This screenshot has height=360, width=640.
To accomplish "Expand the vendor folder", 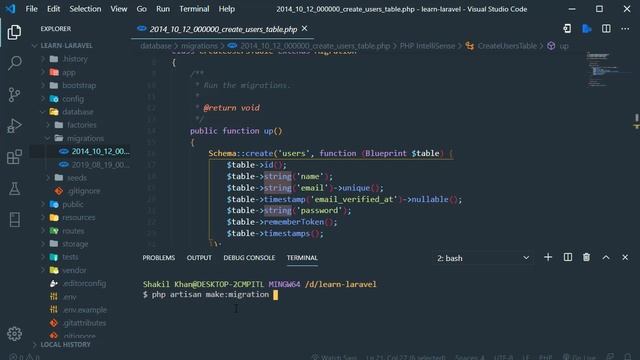I will [74, 270].
